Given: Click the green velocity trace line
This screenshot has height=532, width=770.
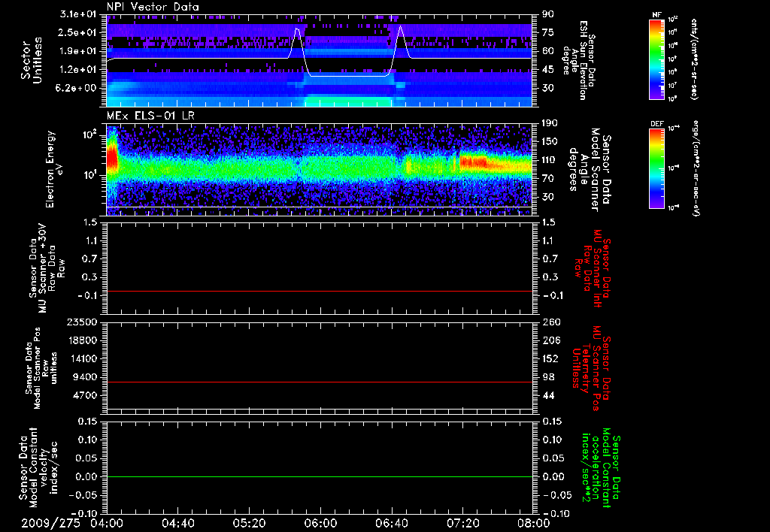Looking at the screenshot, I should pos(320,476).
